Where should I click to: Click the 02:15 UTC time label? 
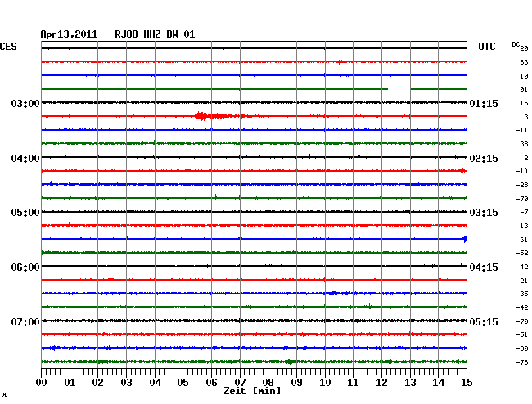tap(484, 159)
